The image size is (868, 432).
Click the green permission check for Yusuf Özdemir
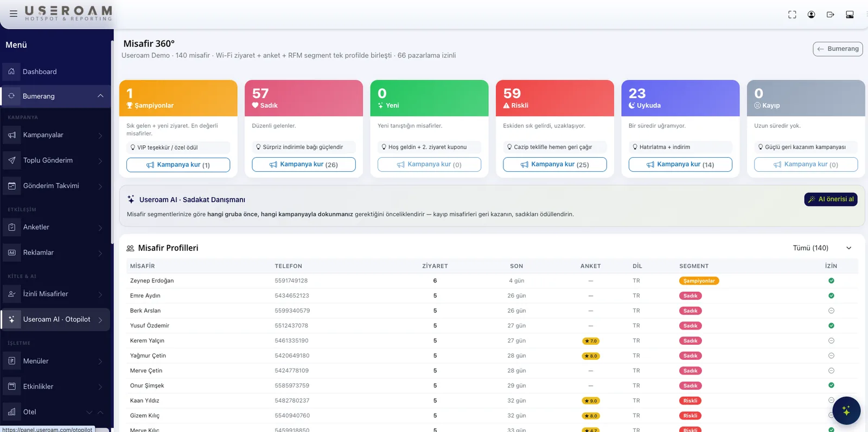pos(831,326)
